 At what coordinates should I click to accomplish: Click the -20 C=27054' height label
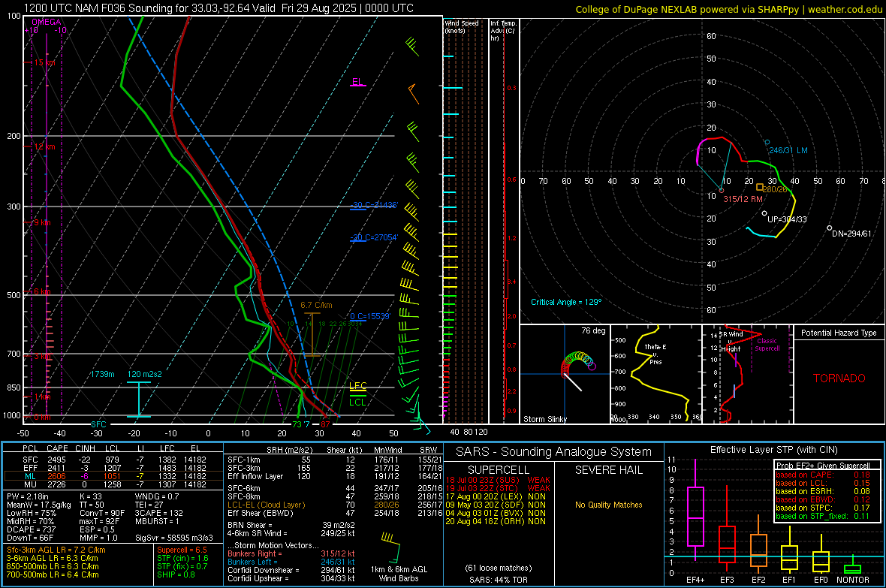point(373,237)
